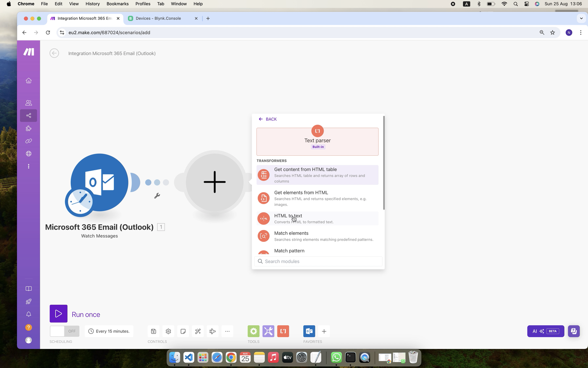This screenshot has width=588, height=368.
Task: Click the Auto-align magic wand icon
Action: (x=198, y=331)
